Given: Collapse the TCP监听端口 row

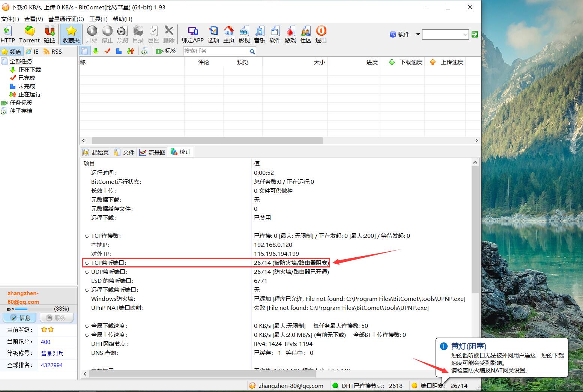Looking at the screenshot, I should tap(87, 263).
